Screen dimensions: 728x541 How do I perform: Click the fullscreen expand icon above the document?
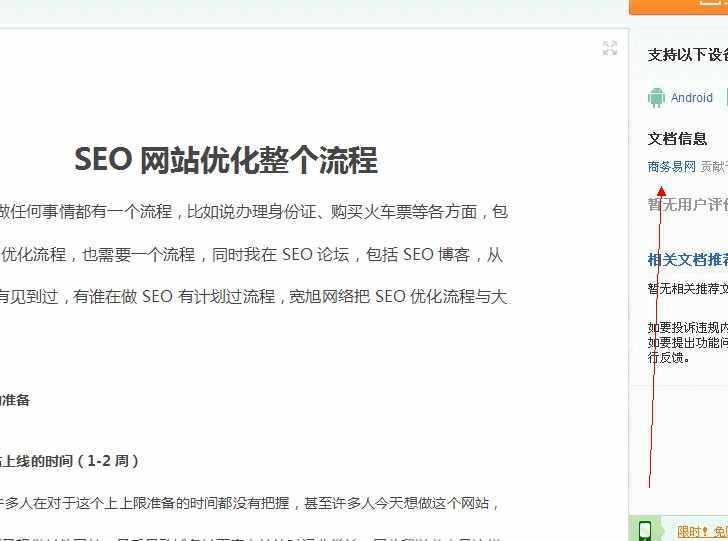610,48
